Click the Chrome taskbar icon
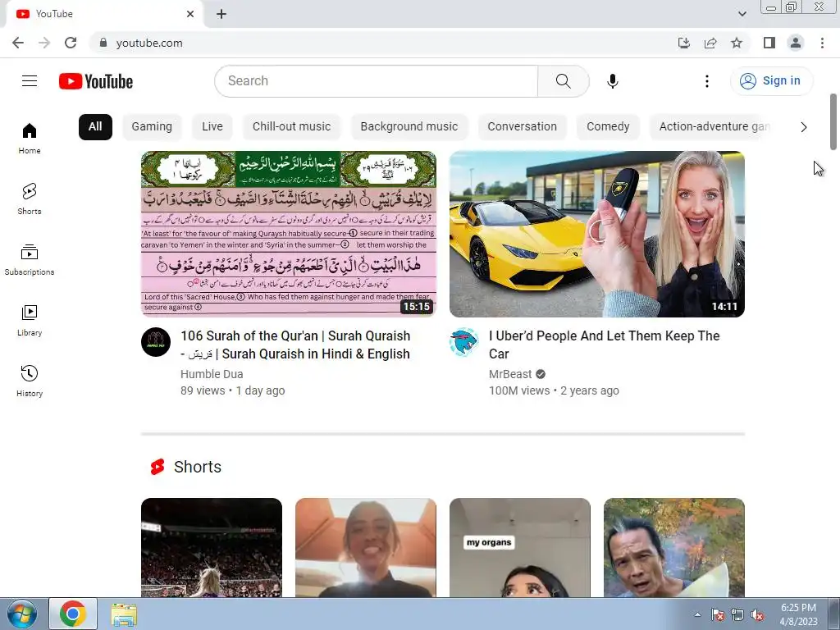Image resolution: width=840 pixels, height=630 pixels. [73, 614]
